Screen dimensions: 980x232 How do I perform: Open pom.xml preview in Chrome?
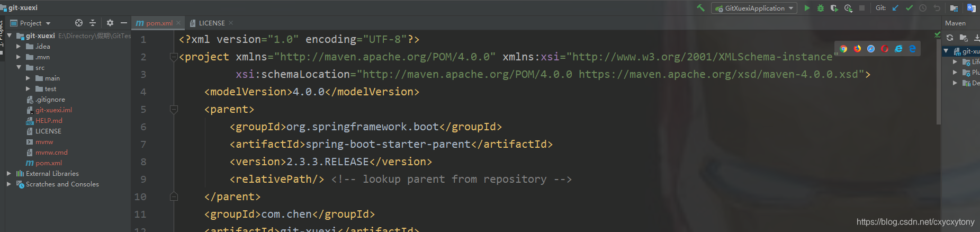tap(843, 49)
